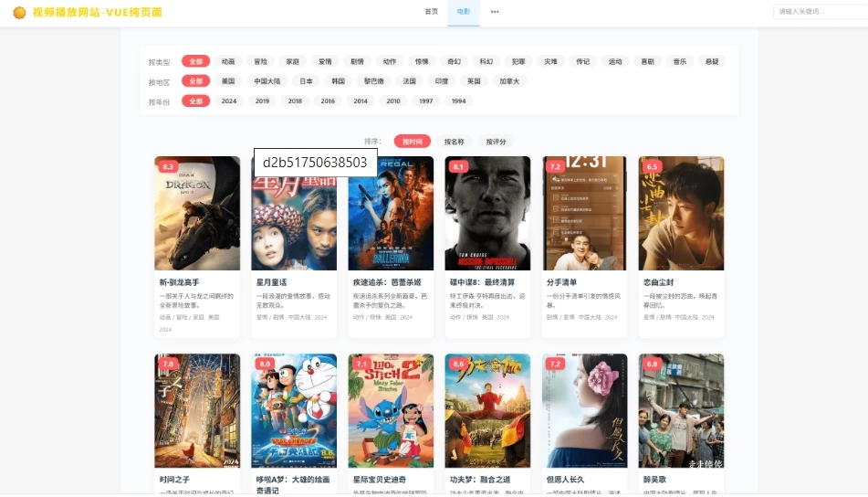This screenshot has width=868, height=497.
Task: Sort the list by 按评分
Action: coord(496,142)
